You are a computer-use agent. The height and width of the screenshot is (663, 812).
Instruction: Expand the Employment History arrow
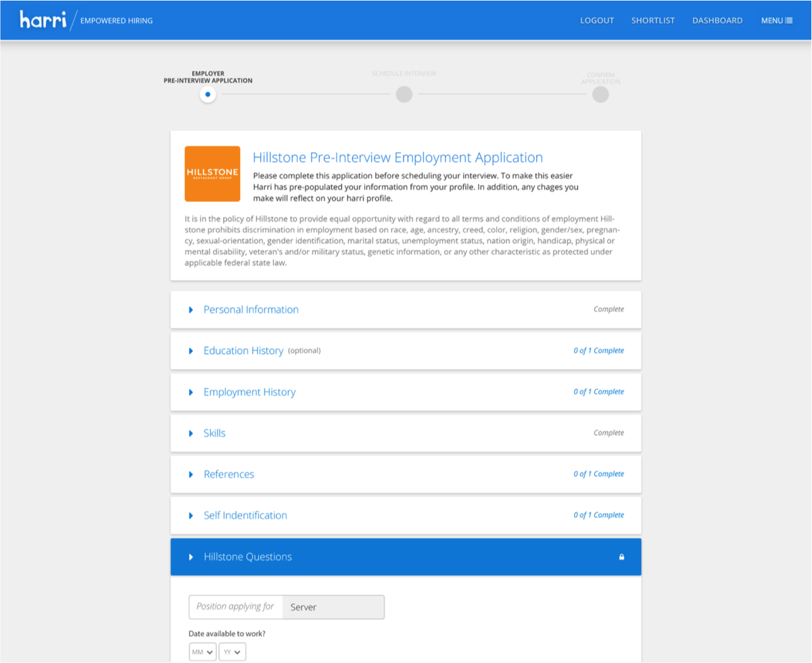click(191, 392)
